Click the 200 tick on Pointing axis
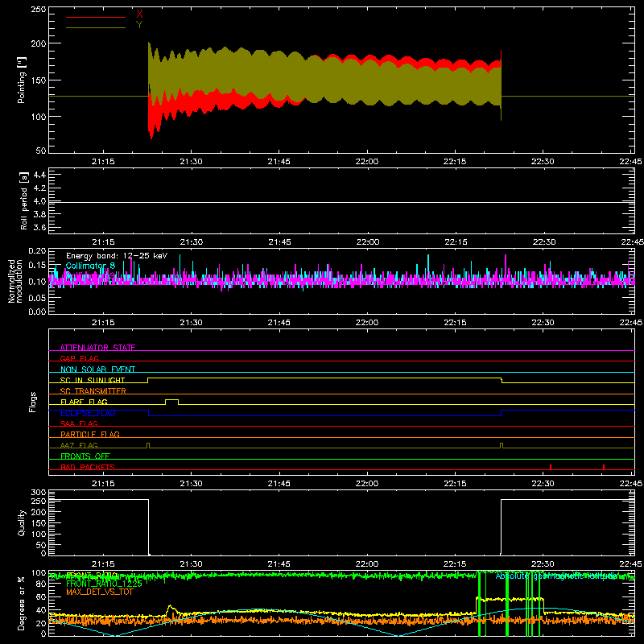 click(38, 43)
